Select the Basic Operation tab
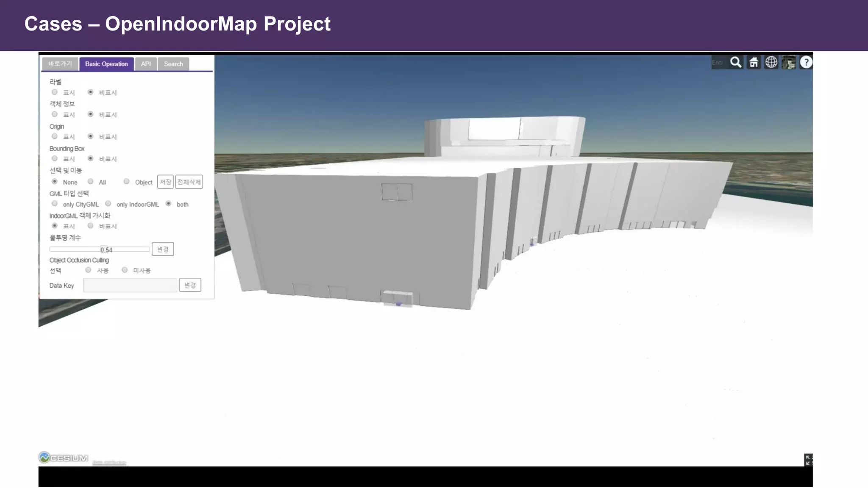This screenshot has height=488, width=868. (x=106, y=64)
